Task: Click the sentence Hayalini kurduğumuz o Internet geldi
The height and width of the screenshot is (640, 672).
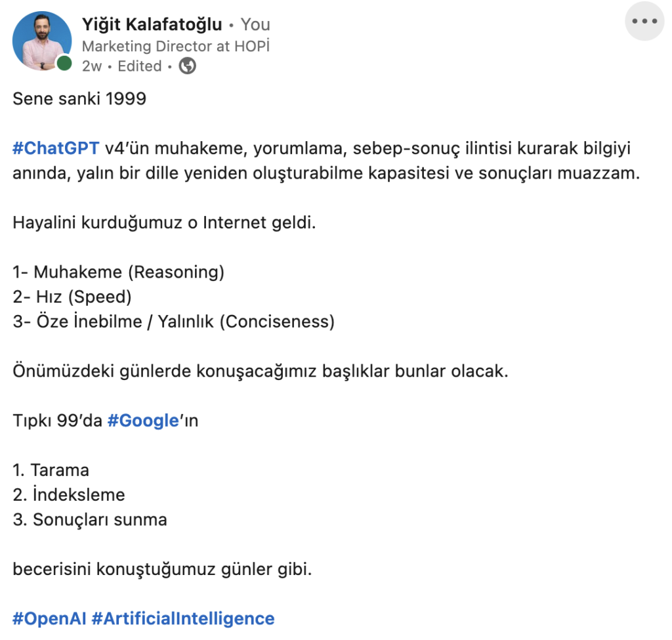Action: [x=164, y=223]
